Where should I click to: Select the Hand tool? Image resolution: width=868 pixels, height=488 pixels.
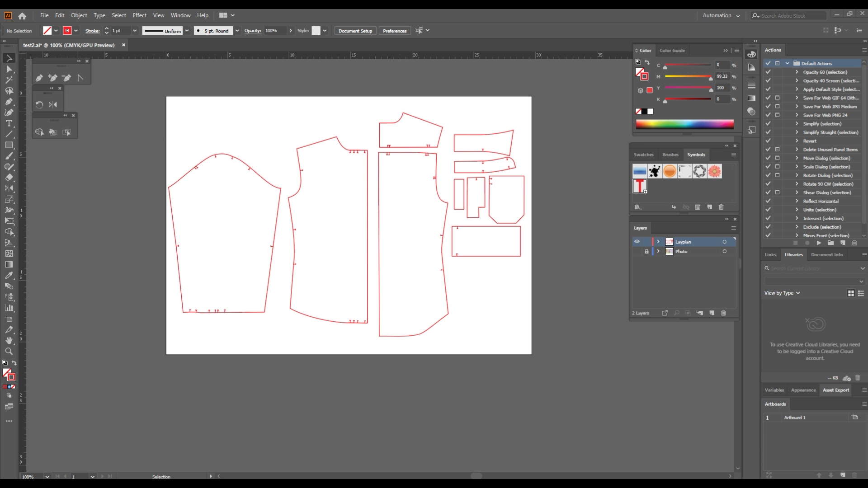click(x=9, y=341)
